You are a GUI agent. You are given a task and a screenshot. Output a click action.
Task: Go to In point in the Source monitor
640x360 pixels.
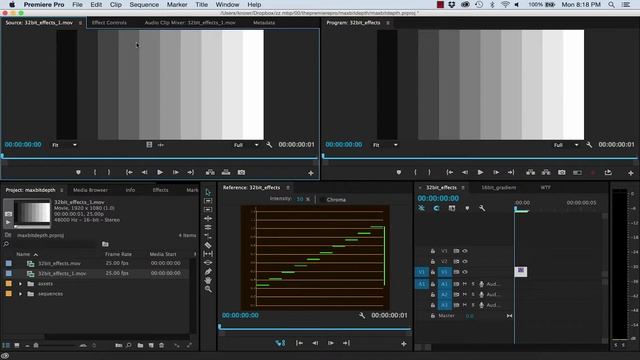pyautogui.click(x=129, y=172)
